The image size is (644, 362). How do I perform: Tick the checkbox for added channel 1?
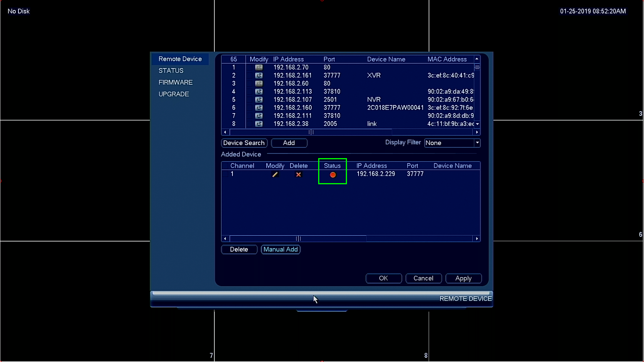[x=225, y=174]
